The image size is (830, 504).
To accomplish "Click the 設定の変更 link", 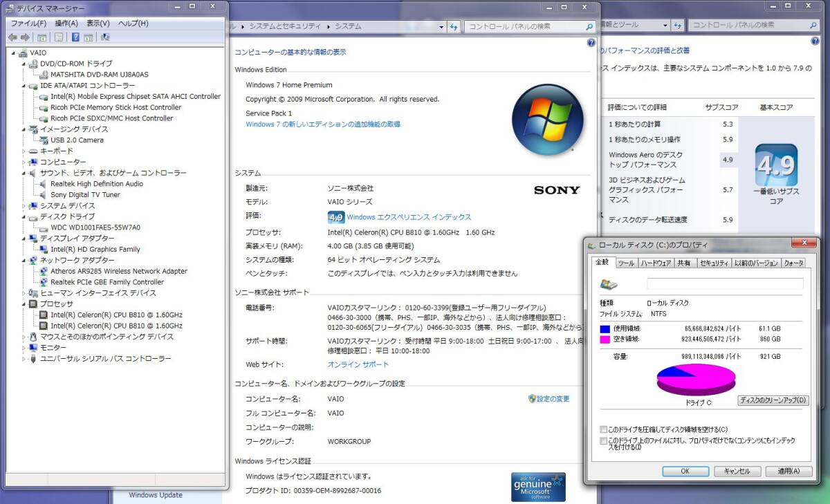I will coord(553,399).
